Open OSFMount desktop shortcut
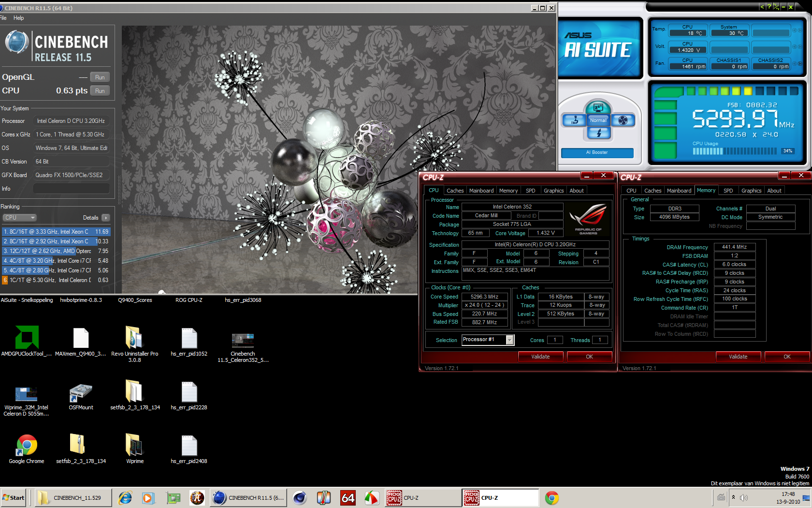The width and height of the screenshot is (812, 508). 81,397
